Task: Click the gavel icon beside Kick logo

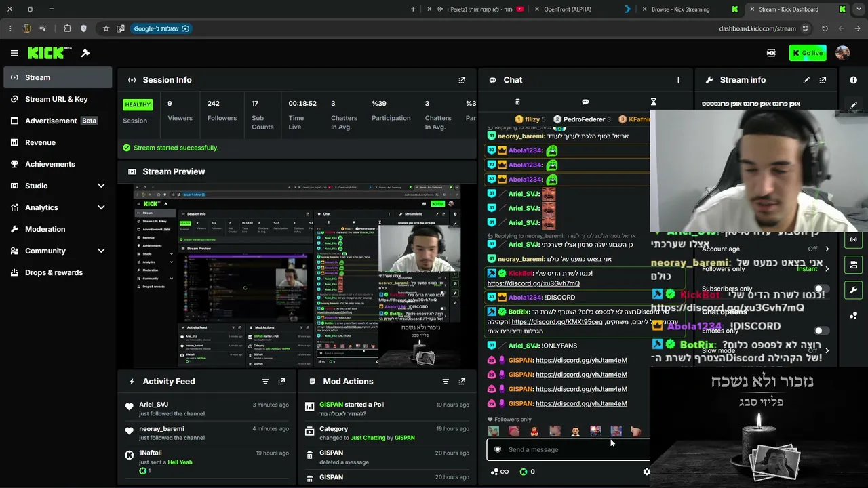Action: point(85,53)
